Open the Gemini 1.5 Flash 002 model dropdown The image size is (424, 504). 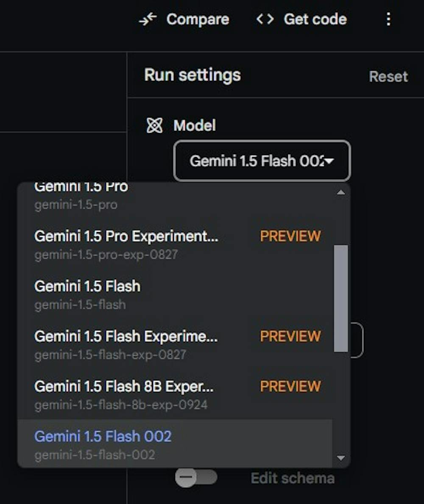coord(262,161)
